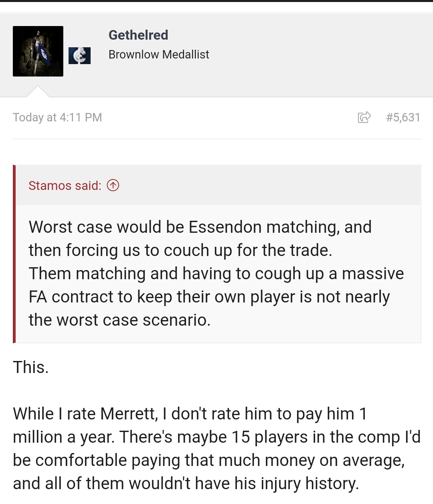Open Gethelred's profile avatar image
Viewport: 433px width, 504px height.
38,51
